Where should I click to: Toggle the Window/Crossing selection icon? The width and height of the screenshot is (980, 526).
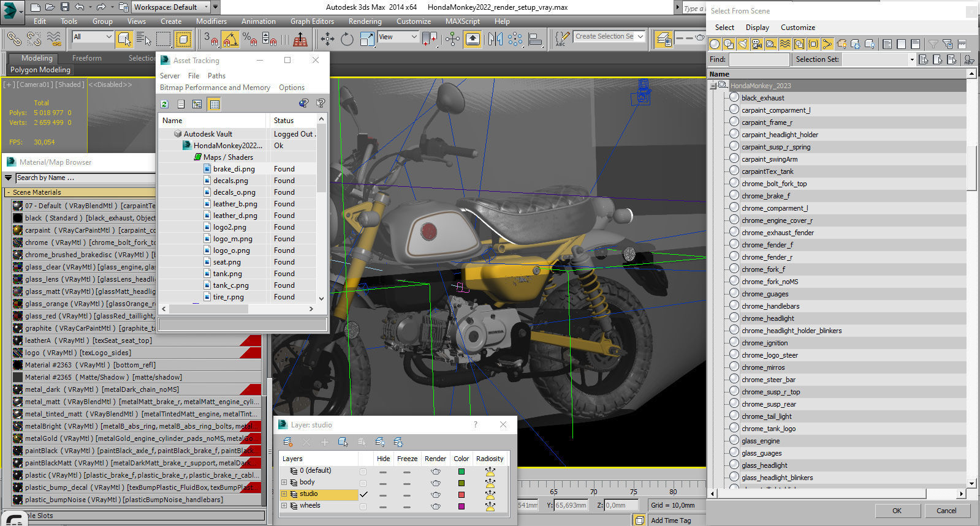point(183,39)
